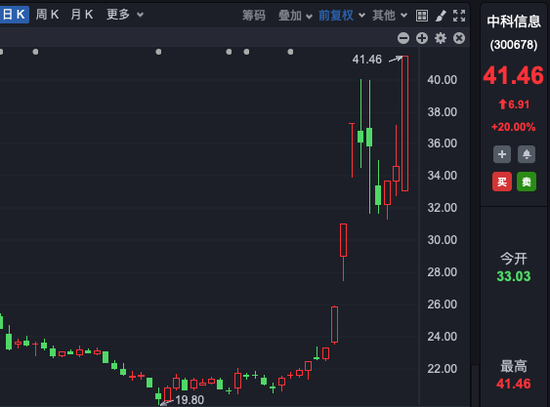Click the zoom in plus icon
Viewport: 550px width, 407px height.
click(422, 38)
